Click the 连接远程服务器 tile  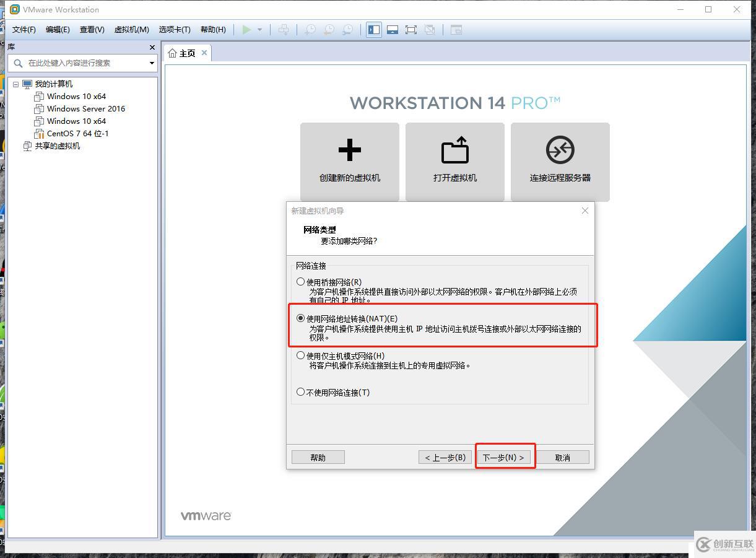tap(560, 162)
